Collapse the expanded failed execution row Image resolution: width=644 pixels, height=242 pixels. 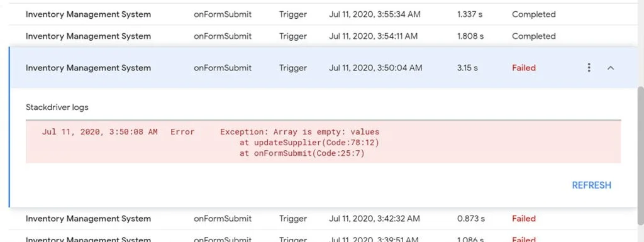click(x=611, y=68)
